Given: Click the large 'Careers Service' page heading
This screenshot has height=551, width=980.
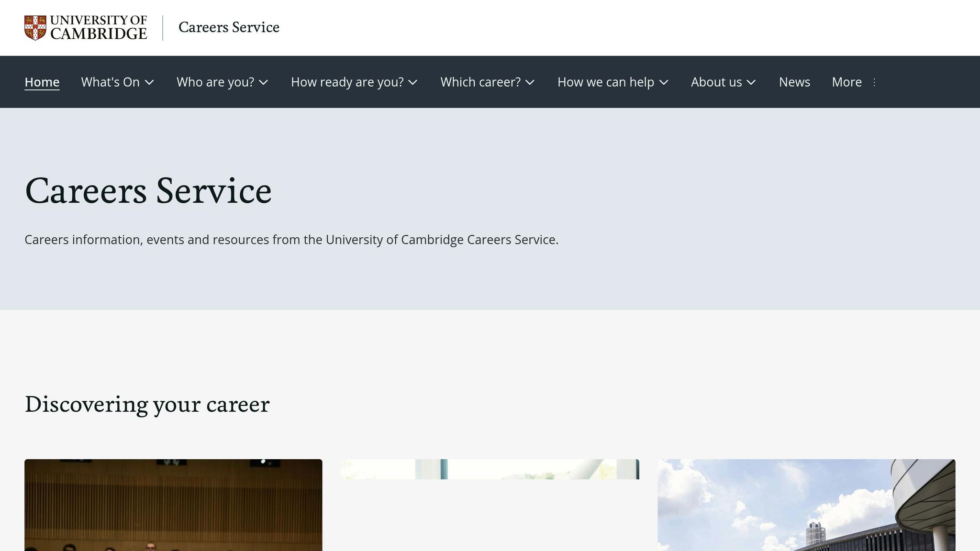Looking at the screenshot, I should click(x=148, y=191).
